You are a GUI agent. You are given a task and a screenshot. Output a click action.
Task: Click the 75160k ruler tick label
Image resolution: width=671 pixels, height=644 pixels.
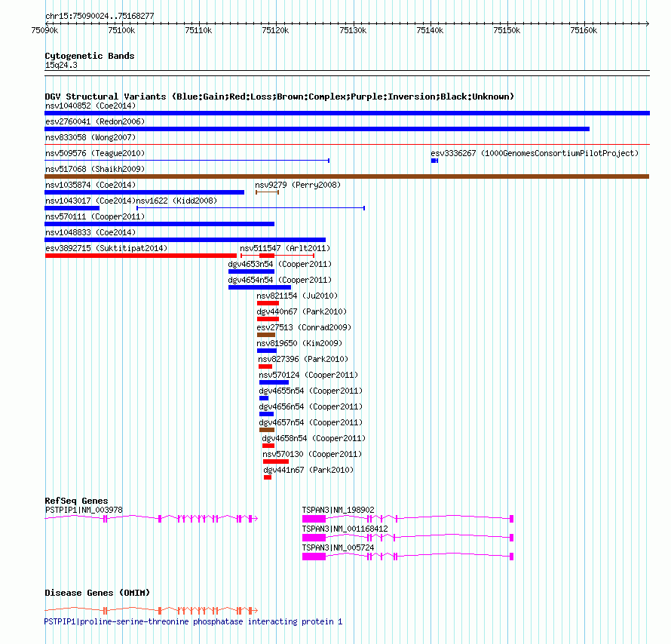(584, 30)
